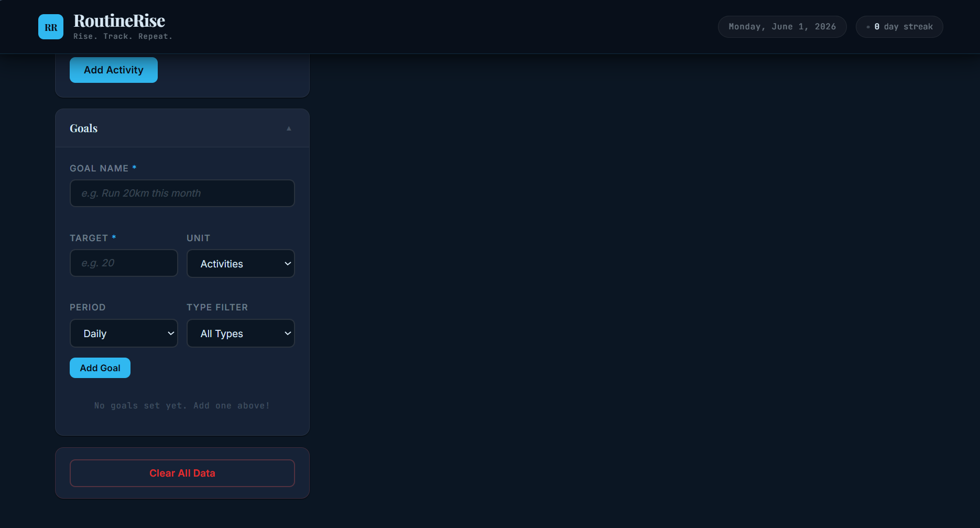
Task: Click the "No goals set yet" message
Action: [x=182, y=405]
